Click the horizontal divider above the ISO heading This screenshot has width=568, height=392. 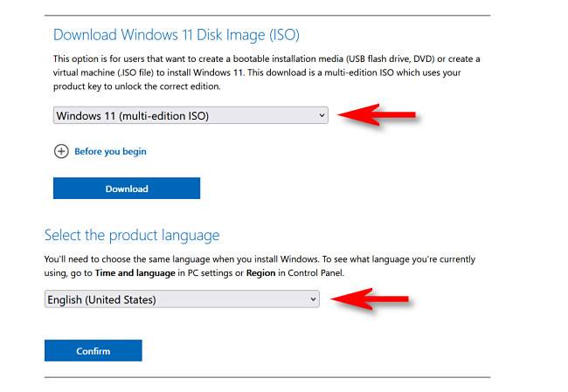(267, 16)
